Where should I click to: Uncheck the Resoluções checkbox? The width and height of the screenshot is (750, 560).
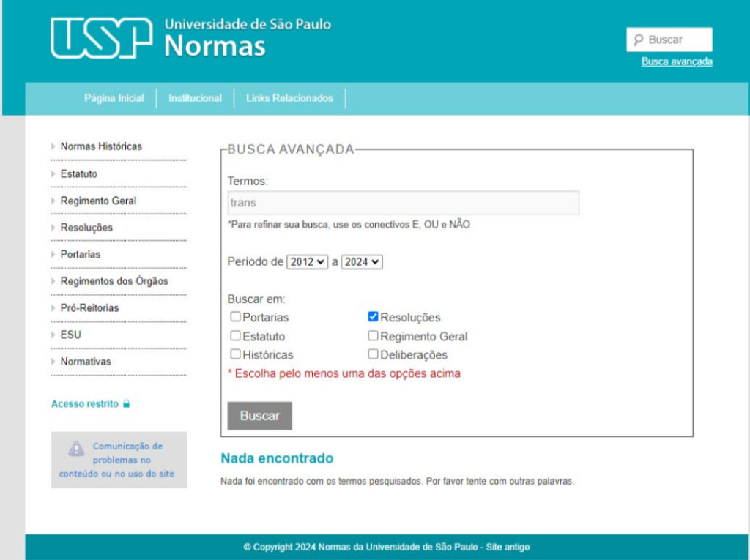point(373,317)
